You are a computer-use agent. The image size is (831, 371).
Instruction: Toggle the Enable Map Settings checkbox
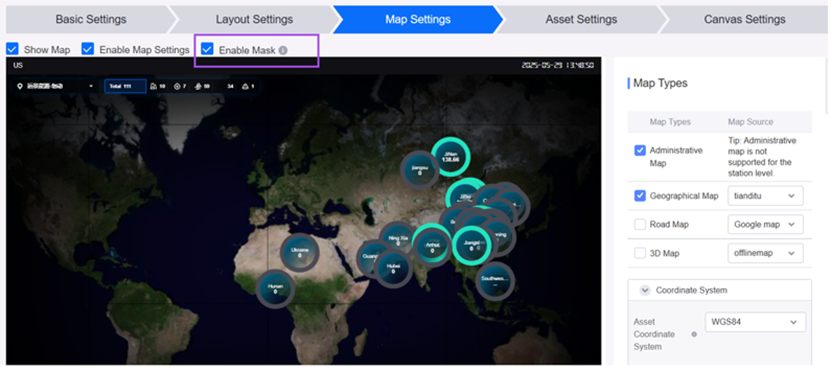point(87,49)
